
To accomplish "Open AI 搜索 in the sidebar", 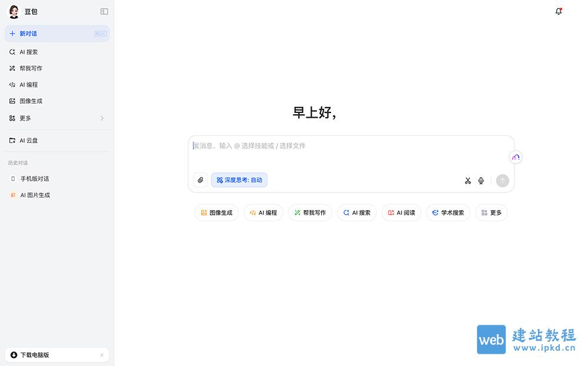I will point(57,52).
